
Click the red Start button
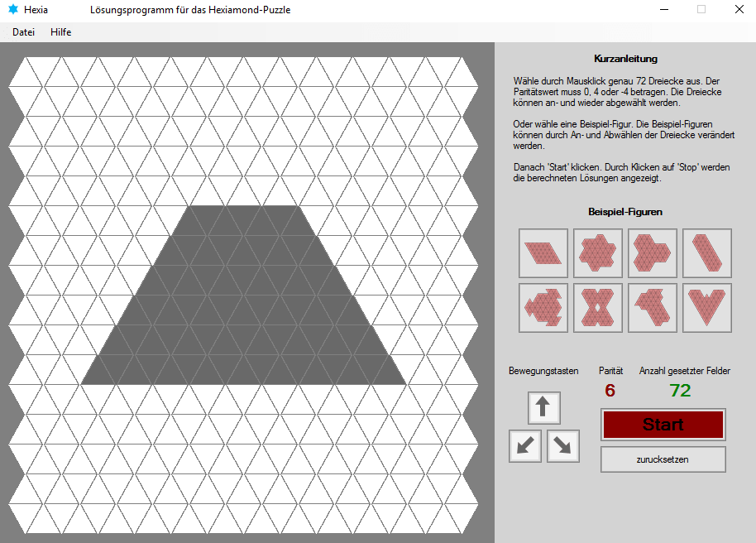(663, 425)
